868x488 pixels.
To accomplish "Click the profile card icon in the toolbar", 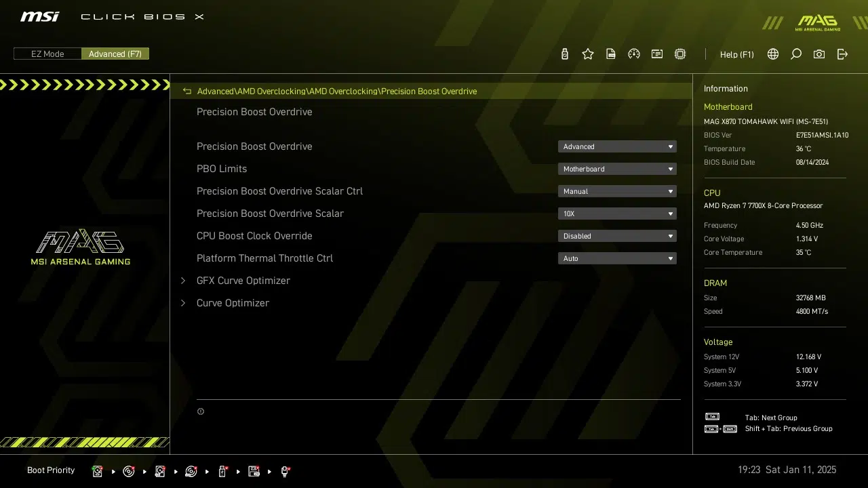I will point(657,54).
